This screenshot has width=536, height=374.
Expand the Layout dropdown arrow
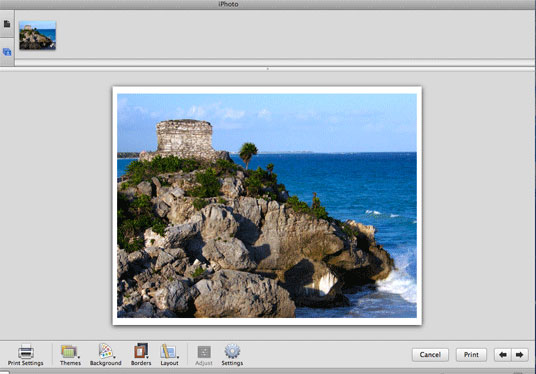tap(178, 357)
